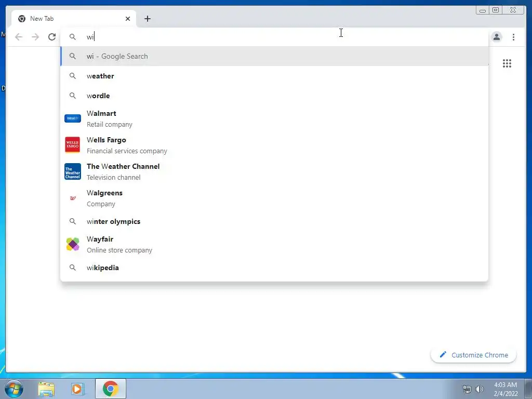Image resolution: width=532 pixels, height=399 pixels.
Task: Click the Chrome taskbar icon
Action: click(x=110, y=389)
